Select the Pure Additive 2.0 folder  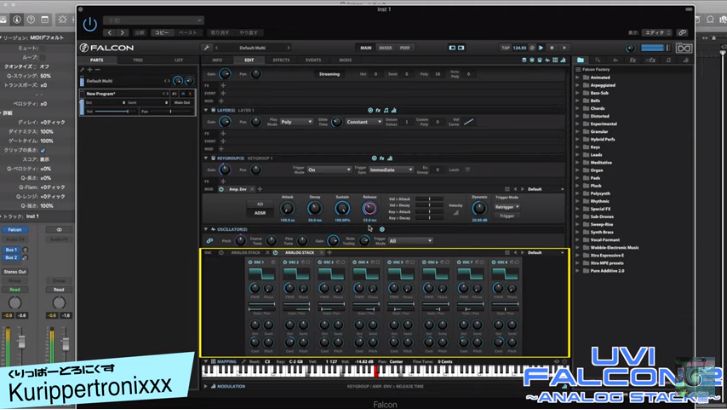click(607, 270)
